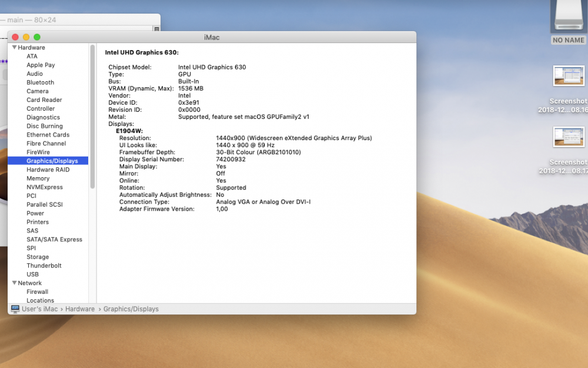
Task: View the NVMExpress details
Action: pyautogui.click(x=44, y=187)
